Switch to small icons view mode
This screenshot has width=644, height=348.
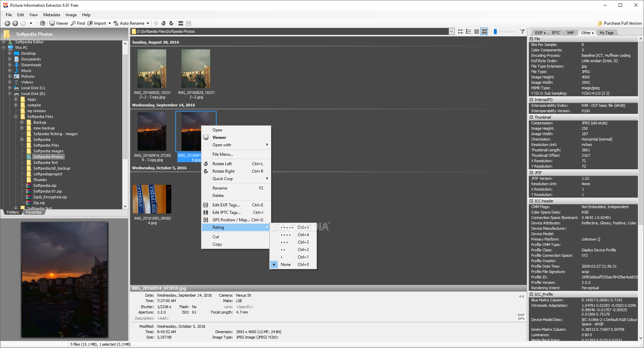tap(461, 31)
